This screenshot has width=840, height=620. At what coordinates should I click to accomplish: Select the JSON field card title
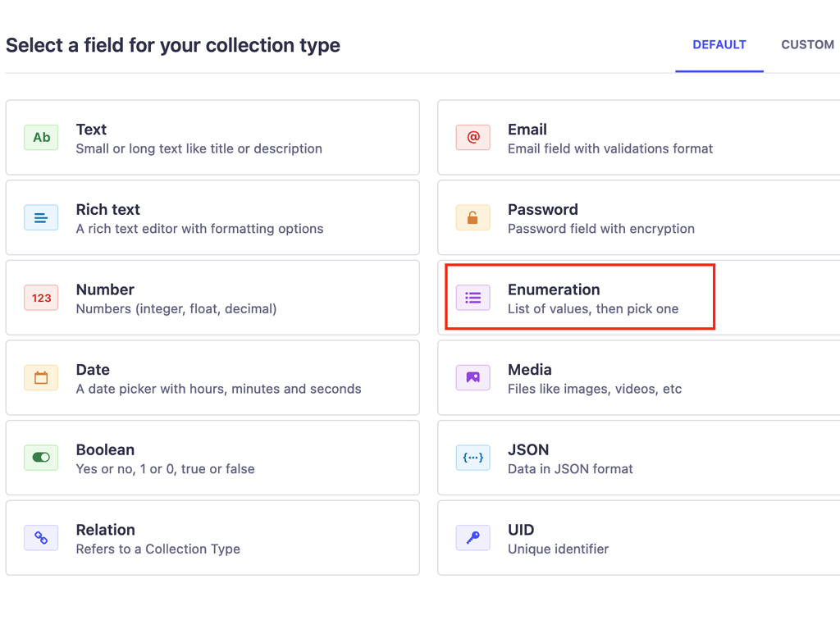click(x=528, y=449)
